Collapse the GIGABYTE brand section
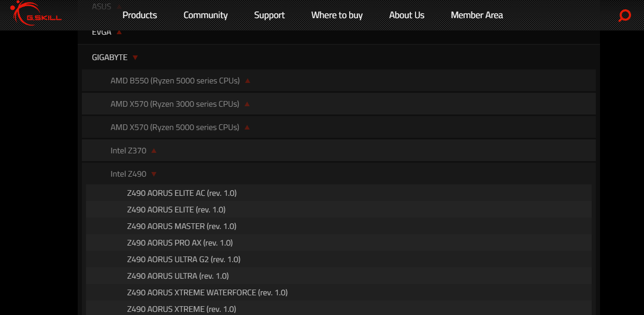This screenshot has height=315, width=644. point(339,57)
